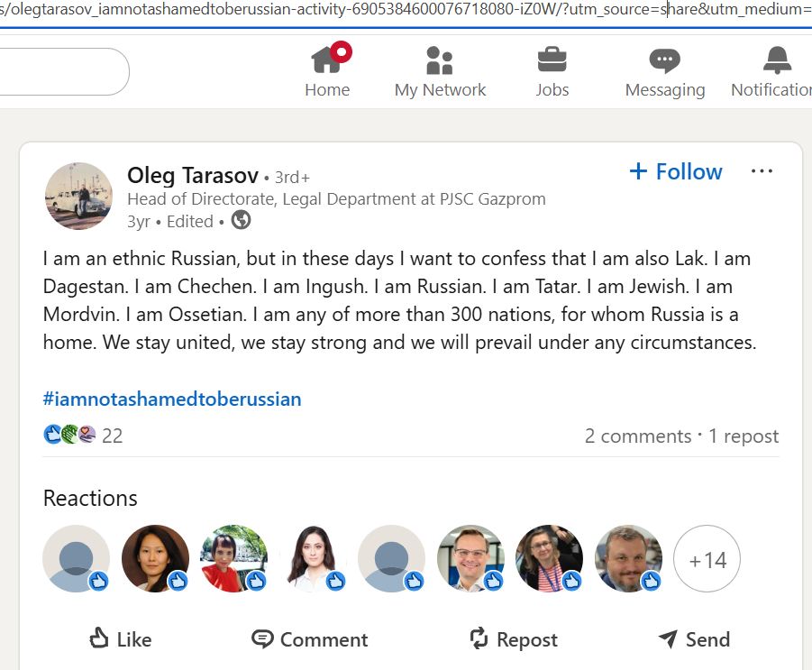The height and width of the screenshot is (670, 812).
Task: Open the three-dot post options menu
Action: point(762,171)
